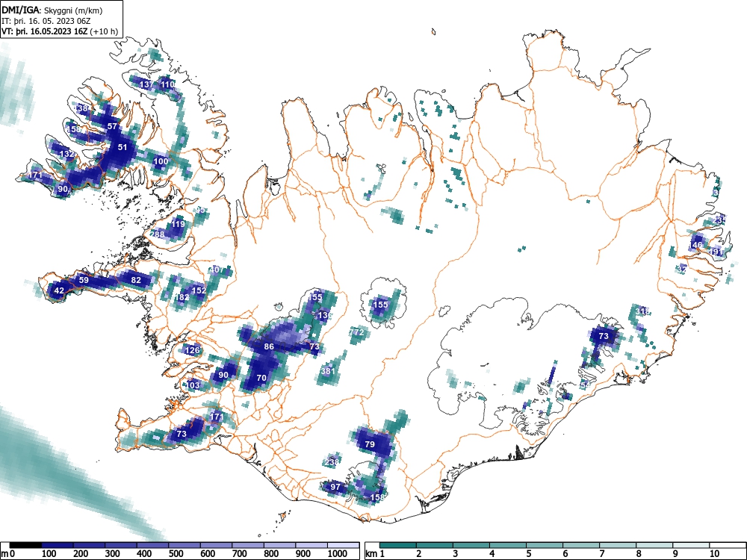
Task: Click the "1000" tick label in the metre legend
Action: [x=338, y=554]
